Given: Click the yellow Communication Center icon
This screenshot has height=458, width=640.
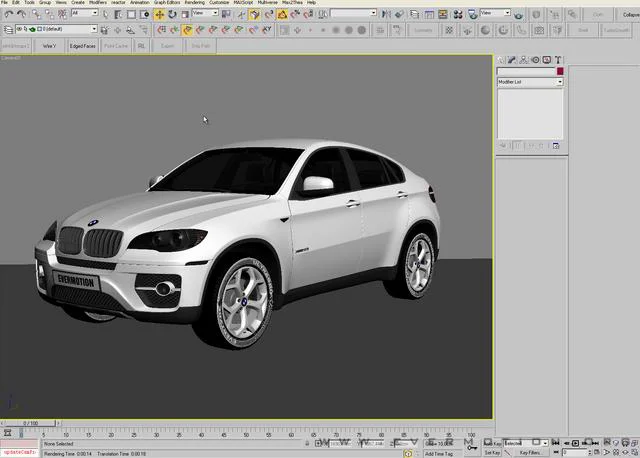Looking at the screenshot, I should coord(407,453).
